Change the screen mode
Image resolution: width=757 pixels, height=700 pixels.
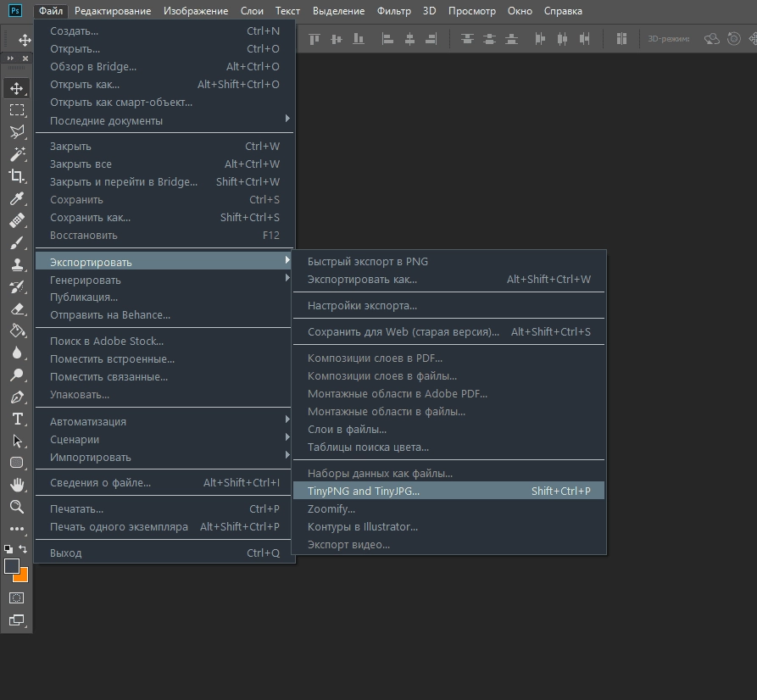coord(17,619)
